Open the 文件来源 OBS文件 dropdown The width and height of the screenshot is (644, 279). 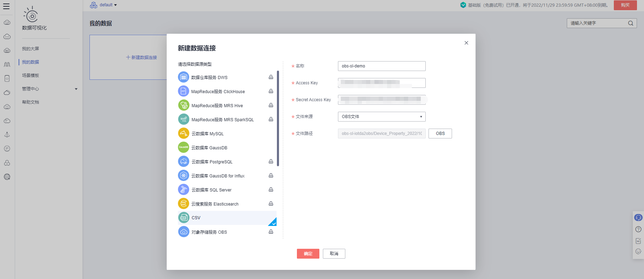[x=381, y=117]
